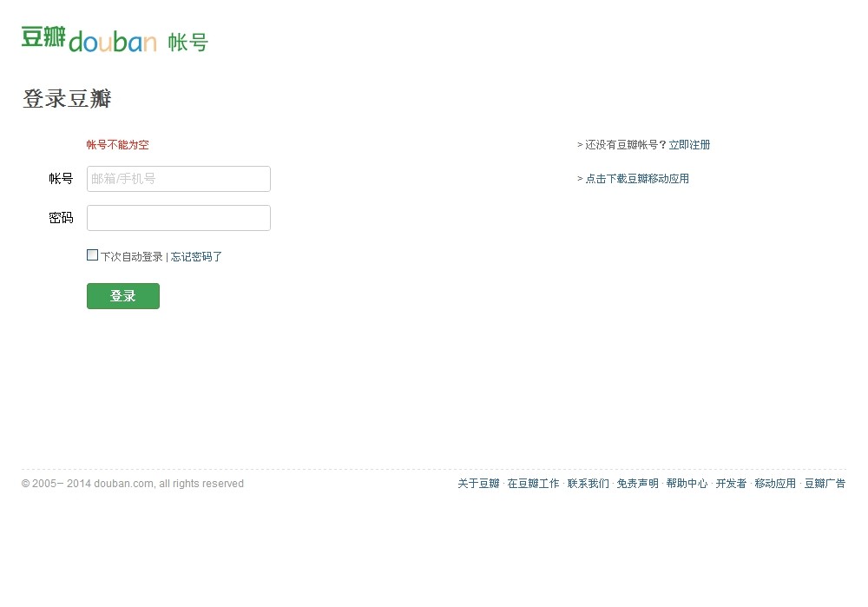The height and width of the screenshot is (607, 868).
Task: Click the 帐号 field label
Action: tap(61, 178)
